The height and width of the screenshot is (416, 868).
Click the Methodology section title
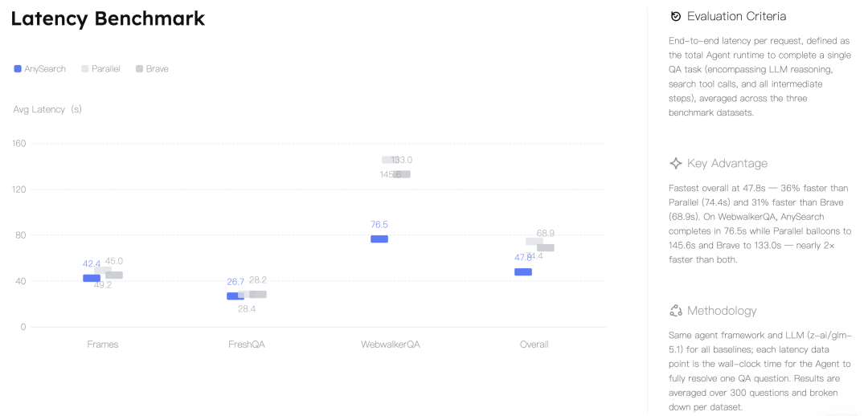pyautogui.click(x=722, y=311)
